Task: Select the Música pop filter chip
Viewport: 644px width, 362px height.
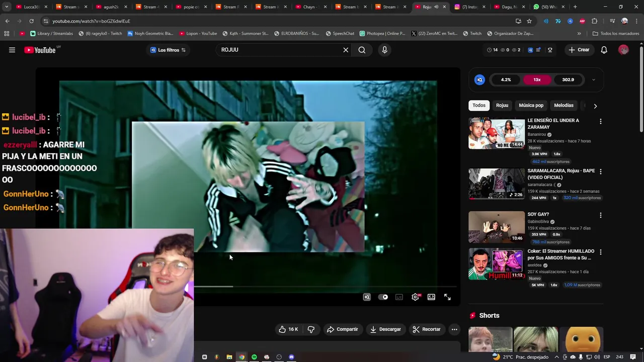Action: point(531,106)
